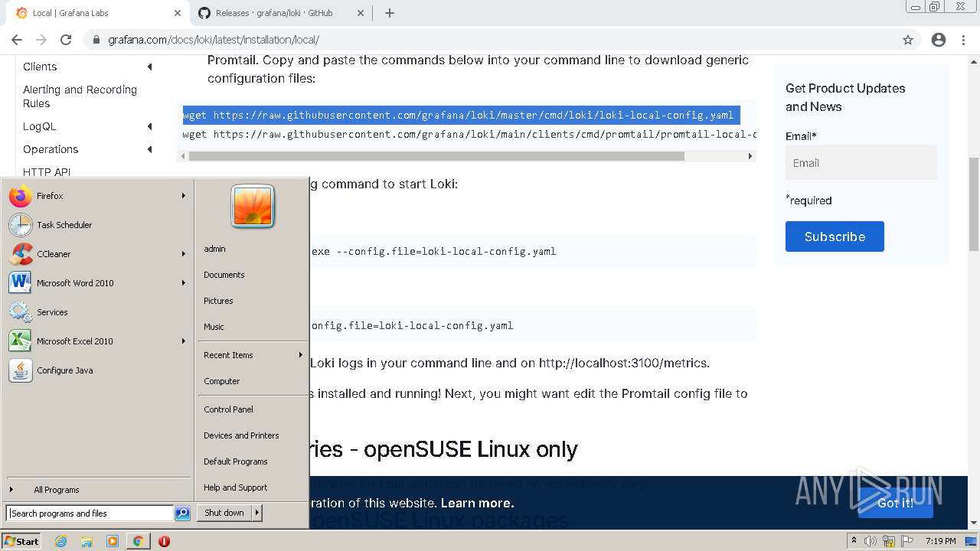Viewport: 980px width, 551px height.
Task: Click Got it! on cookie banner
Action: pos(895,503)
